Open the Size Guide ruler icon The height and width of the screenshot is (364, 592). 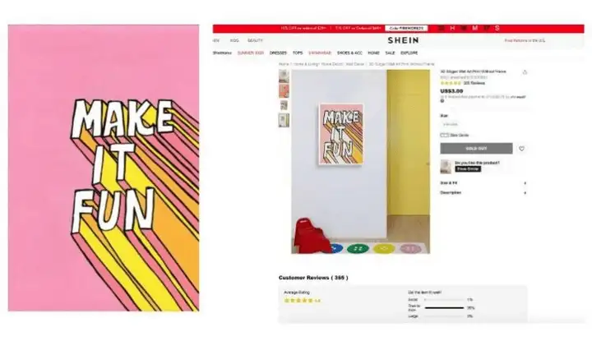coord(444,135)
